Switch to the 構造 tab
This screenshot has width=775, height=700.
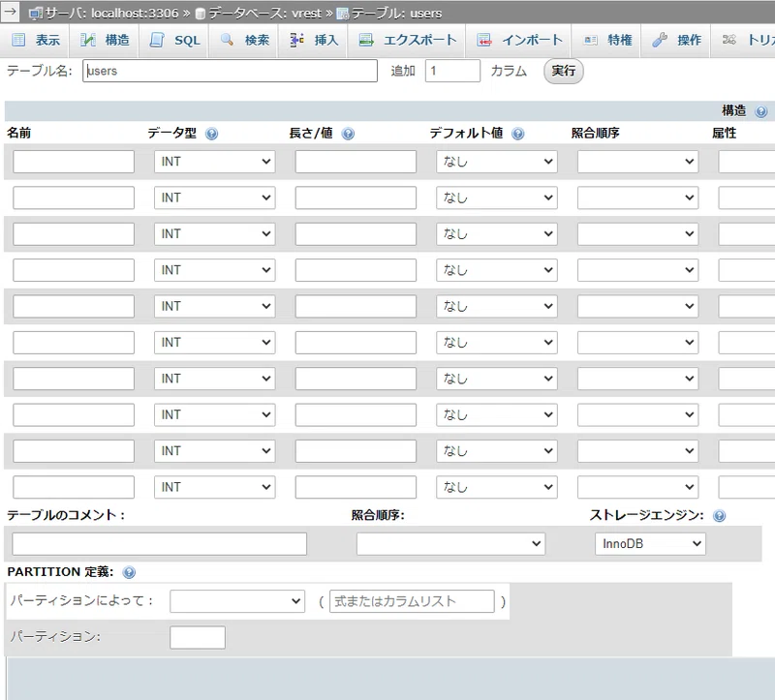click(x=105, y=40)
